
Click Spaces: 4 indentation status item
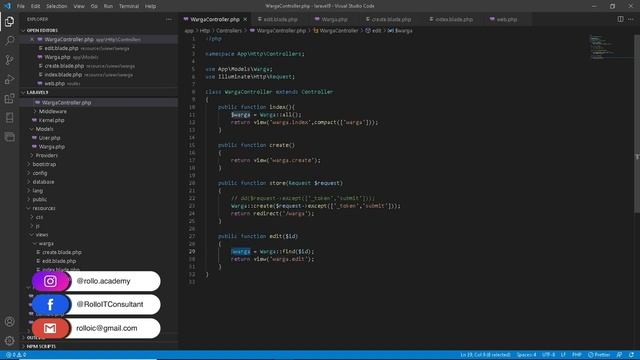click(x=526, y=355)
